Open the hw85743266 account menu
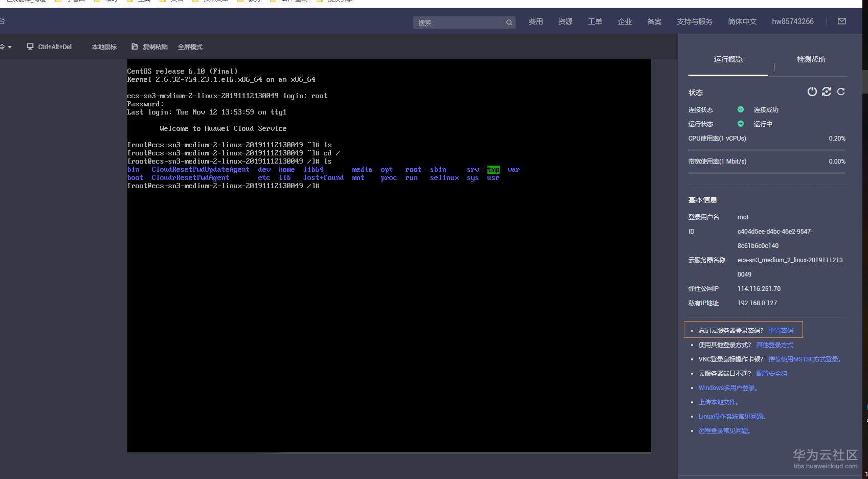Image resolution: width=868 pixels, height=479 pixels. (x=793, y=21)
